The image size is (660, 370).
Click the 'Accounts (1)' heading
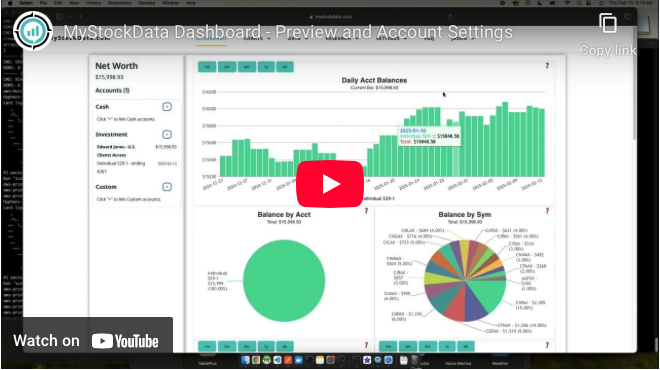point(112,91)
